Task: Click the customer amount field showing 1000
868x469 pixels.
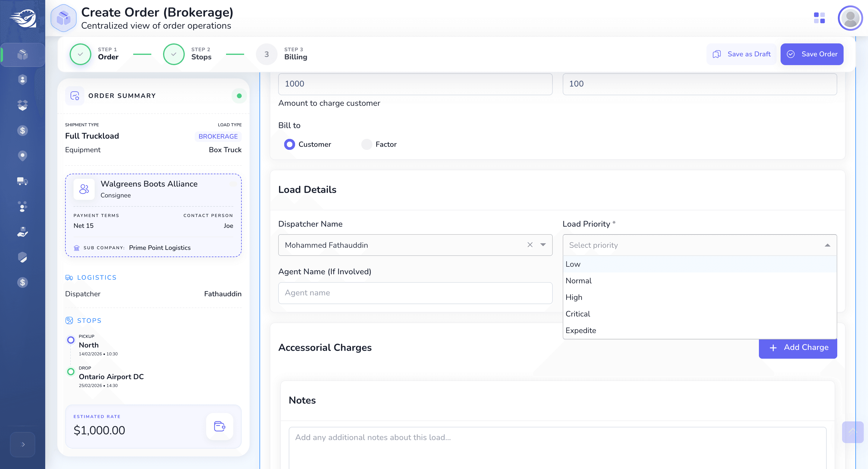Action: tap(415, 84)
